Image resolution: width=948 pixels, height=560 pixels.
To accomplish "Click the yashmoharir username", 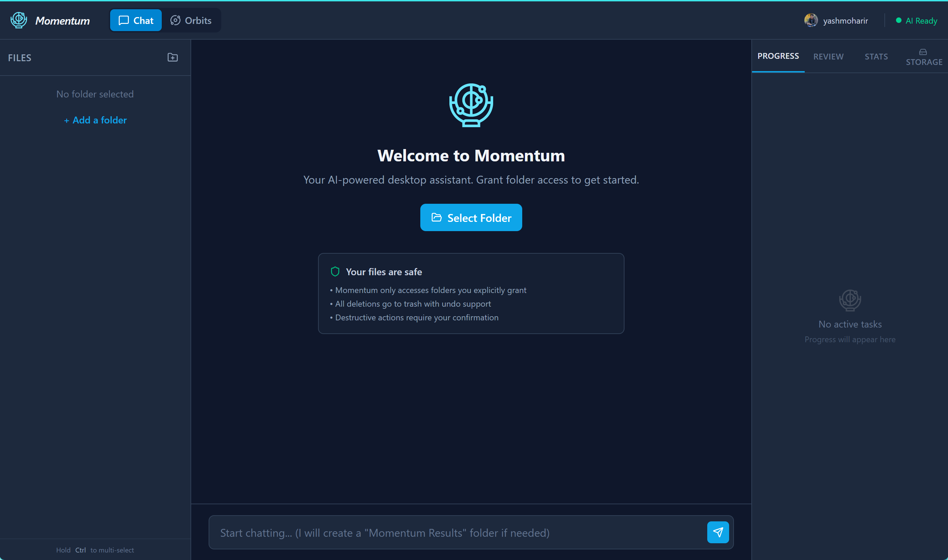I will coord(845,21).
